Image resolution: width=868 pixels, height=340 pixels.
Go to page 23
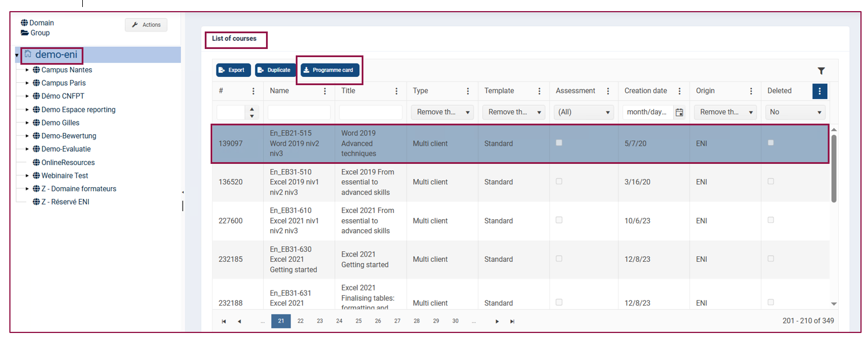coord(320,321)
